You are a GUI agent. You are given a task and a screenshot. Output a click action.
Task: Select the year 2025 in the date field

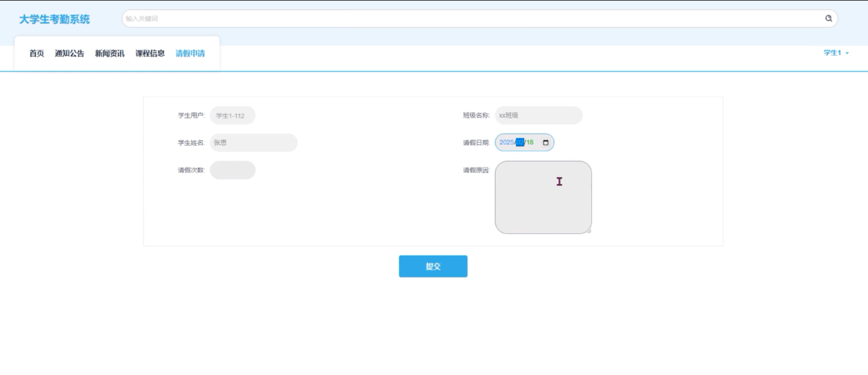507,142
